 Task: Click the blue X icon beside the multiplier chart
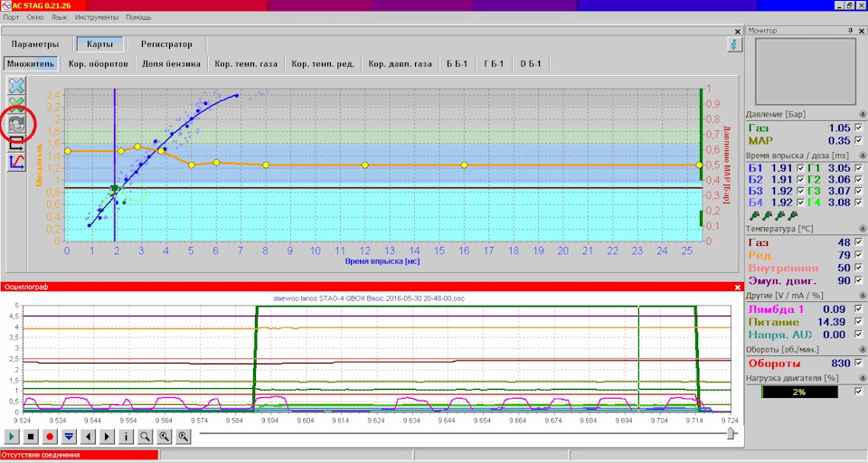click(x=16, y=85)
